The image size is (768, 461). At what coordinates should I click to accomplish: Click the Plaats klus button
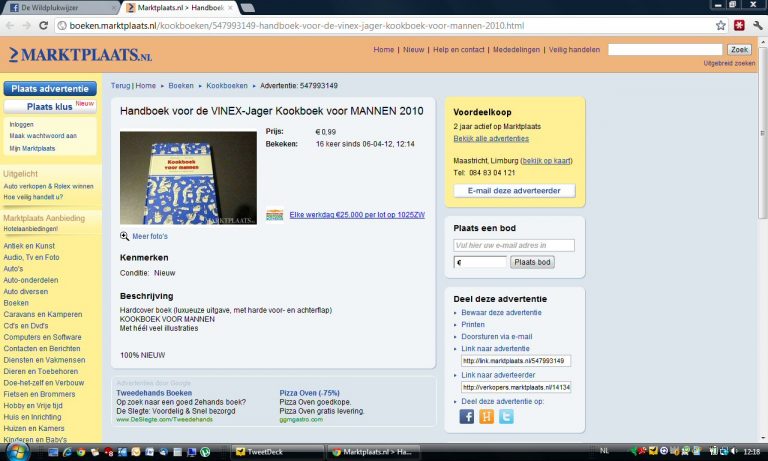coord(50,106)
